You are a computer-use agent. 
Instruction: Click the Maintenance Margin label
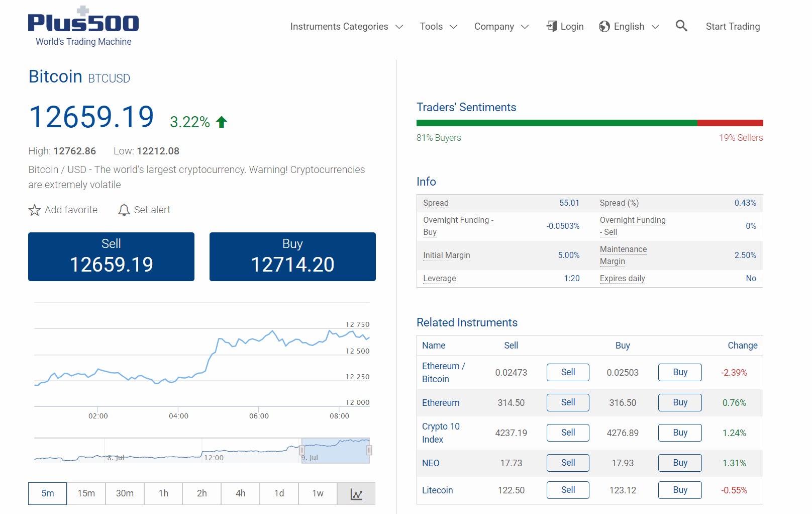pos(623,255)
